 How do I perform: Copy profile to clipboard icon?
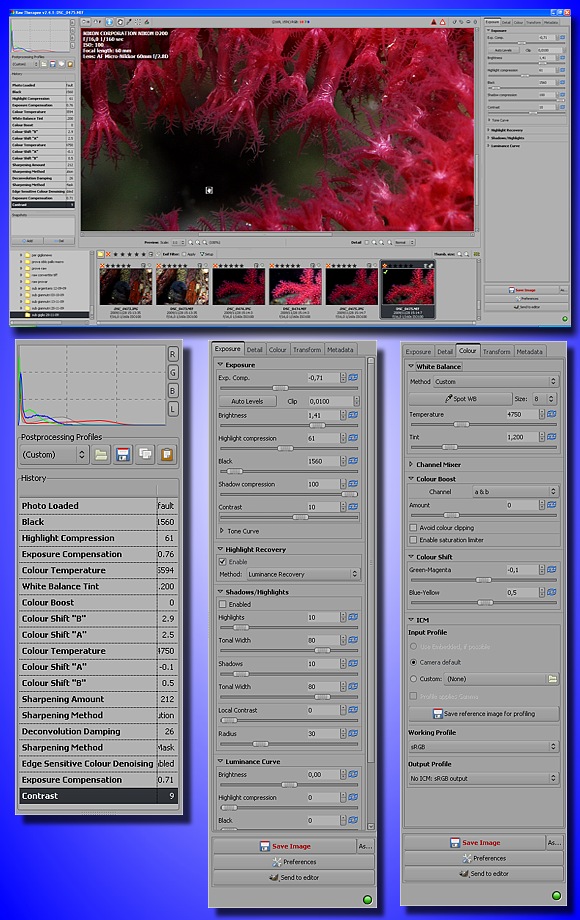[x=145, y=455]
